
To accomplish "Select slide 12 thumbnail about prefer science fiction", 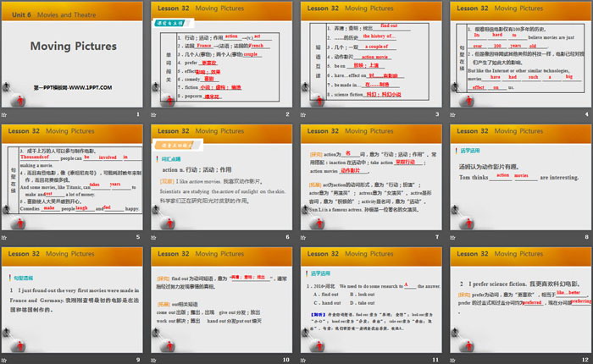I will pos(521,301).
